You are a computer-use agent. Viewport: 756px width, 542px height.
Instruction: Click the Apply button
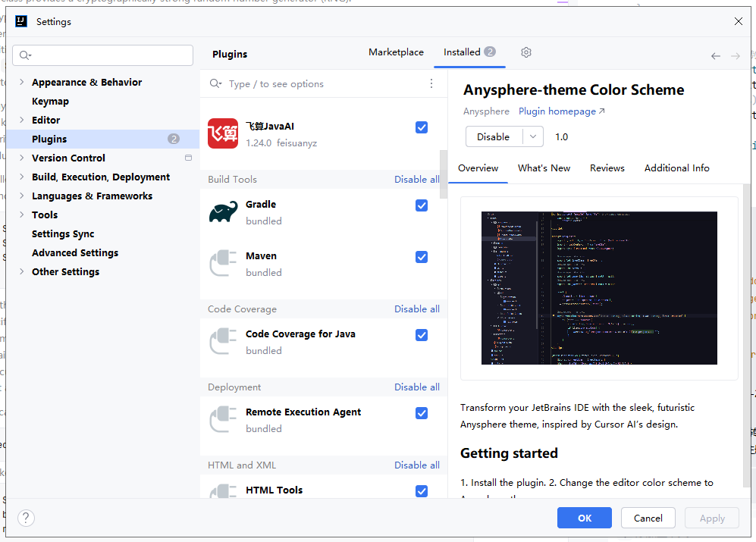(712, 518)
